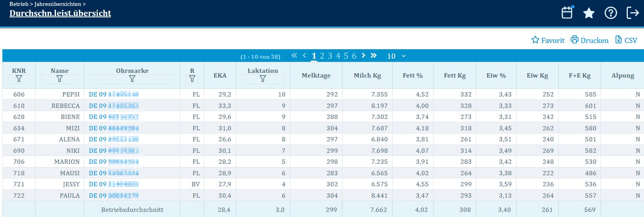Click the favorites star icon in header

[589, 13]
